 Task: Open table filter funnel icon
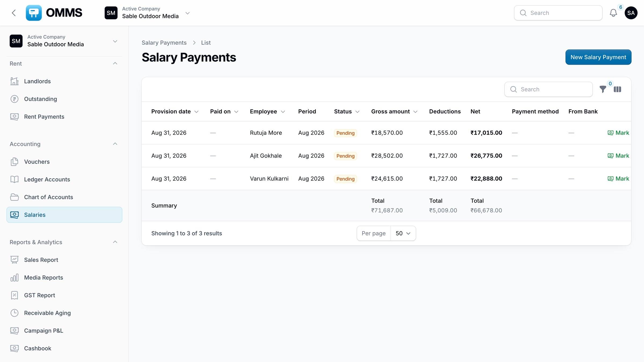pyautogui.click(x=603, y=89)
